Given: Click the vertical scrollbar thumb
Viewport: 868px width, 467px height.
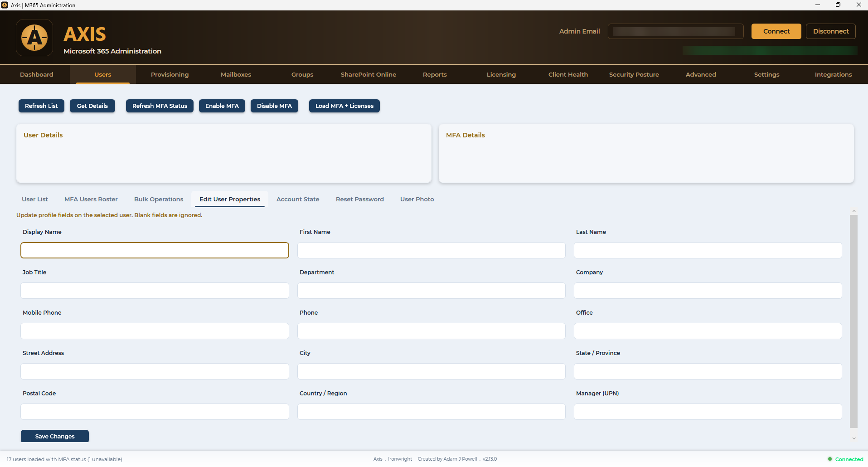Looking at the screenshot, I should [854, 321].
